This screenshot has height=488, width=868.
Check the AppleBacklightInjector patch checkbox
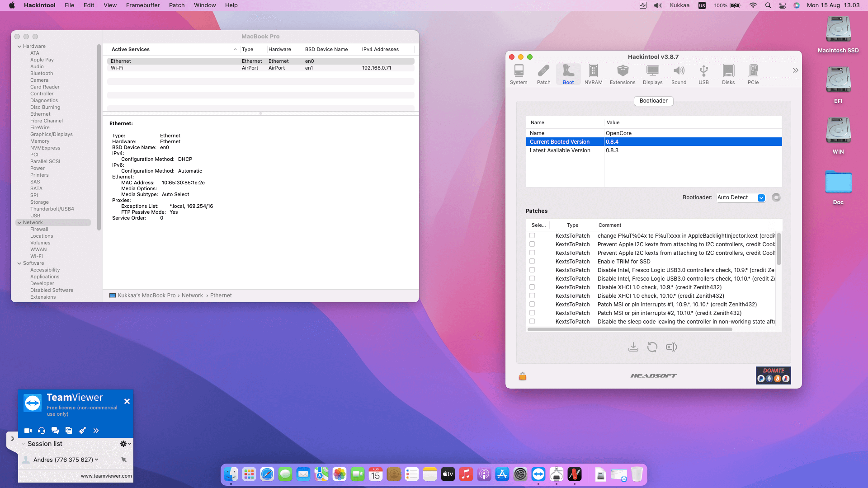[x=532, y=235]
